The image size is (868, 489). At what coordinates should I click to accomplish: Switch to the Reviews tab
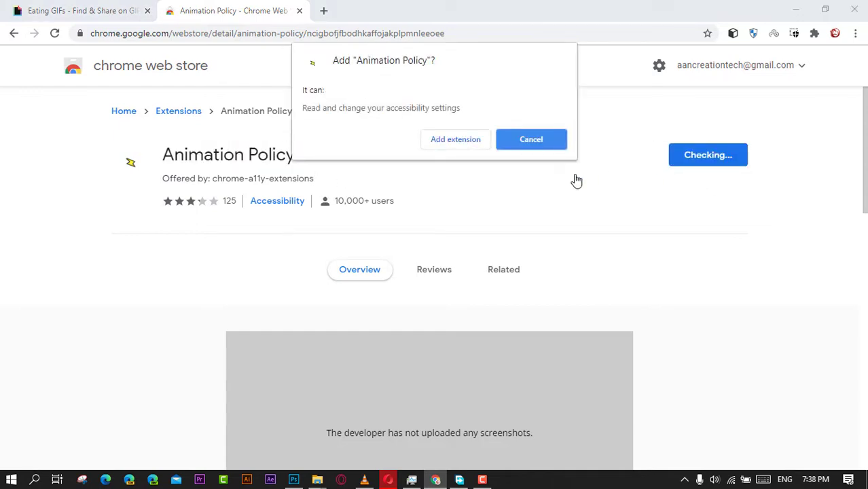(x=434, y=270)
